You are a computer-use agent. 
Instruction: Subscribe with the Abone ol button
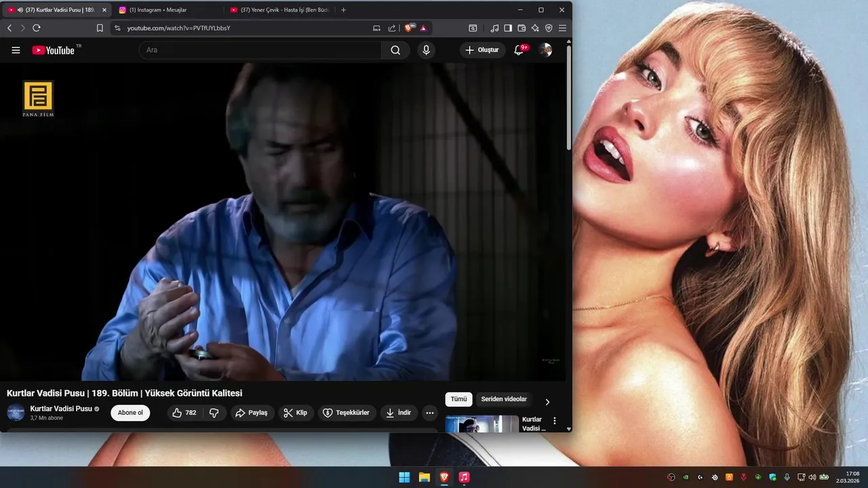(130, 413)
